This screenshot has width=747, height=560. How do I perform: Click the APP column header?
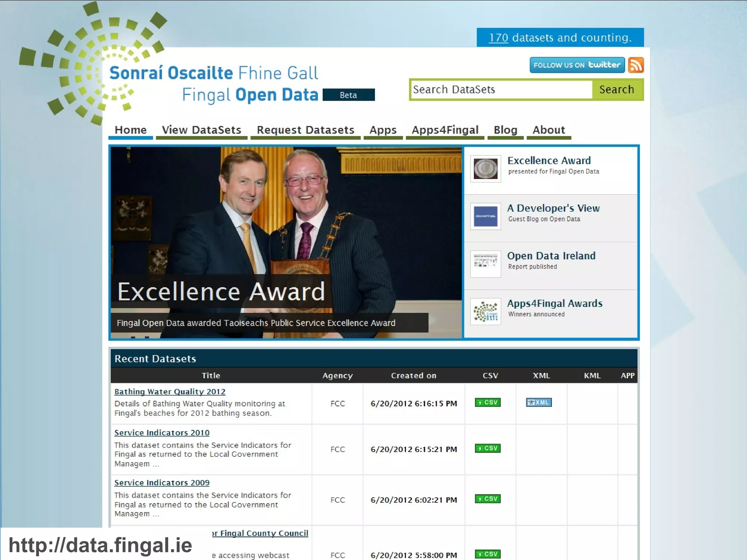point(628,376)
